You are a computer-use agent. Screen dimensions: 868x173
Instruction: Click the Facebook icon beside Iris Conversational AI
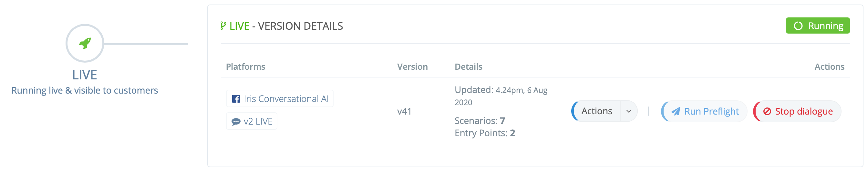point(236,99)
